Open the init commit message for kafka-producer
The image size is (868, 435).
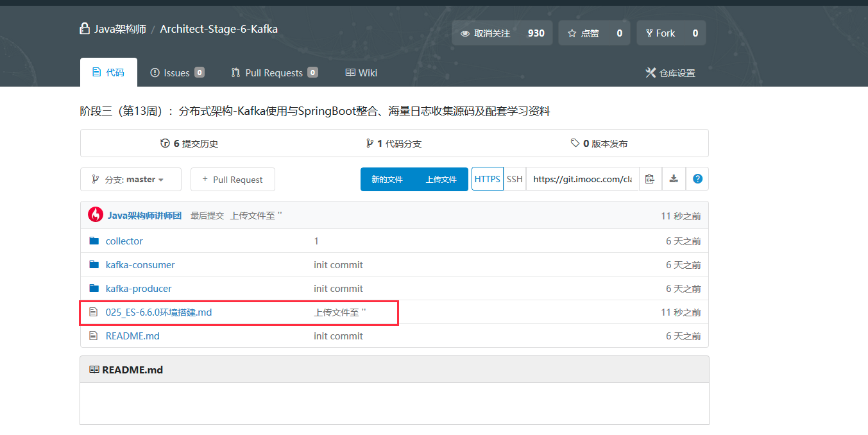point(338,289)
